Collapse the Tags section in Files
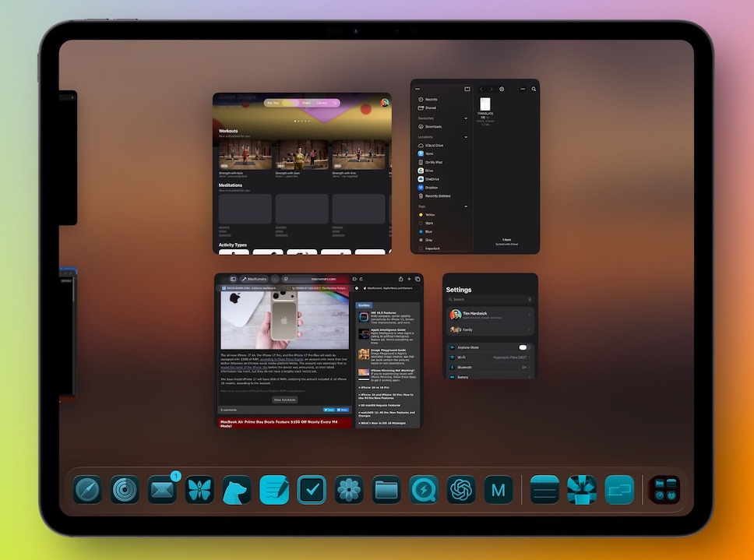Image resolution: width=754 pixels, height=560 pixels. 466,206
